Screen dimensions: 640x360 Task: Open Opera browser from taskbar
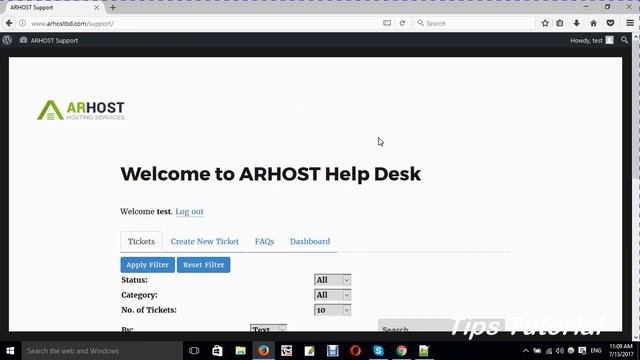coord(355,351)
